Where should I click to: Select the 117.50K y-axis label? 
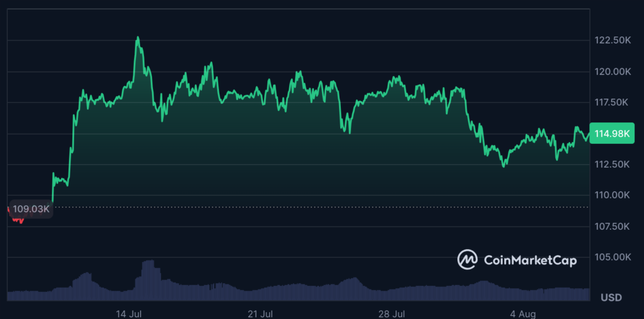pyautogui.click(x=612, y=102)
